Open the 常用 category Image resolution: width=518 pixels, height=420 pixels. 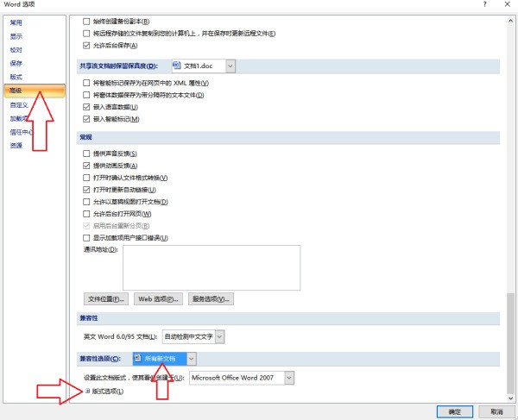click(x=16, y=22)
